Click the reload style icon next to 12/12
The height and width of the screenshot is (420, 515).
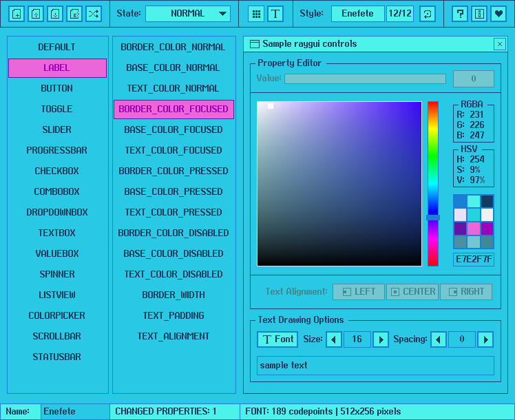point(427,14)
